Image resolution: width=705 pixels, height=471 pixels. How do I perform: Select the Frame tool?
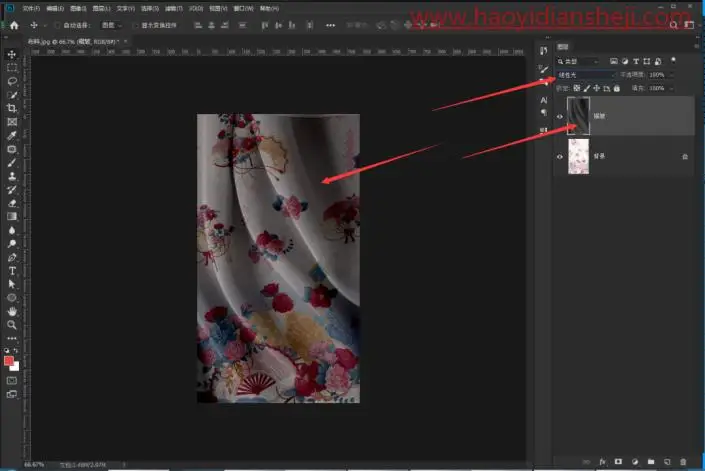[x=12, y=122]
